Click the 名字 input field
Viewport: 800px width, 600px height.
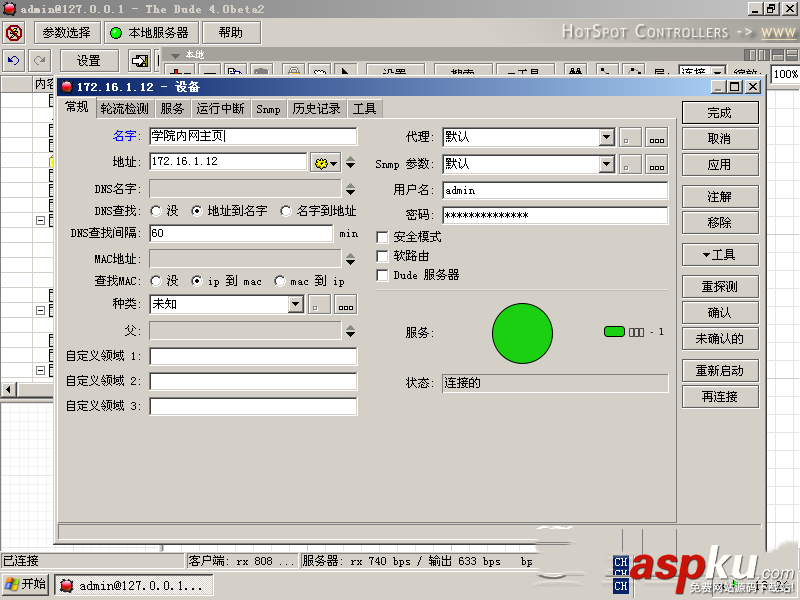point(253,136)
